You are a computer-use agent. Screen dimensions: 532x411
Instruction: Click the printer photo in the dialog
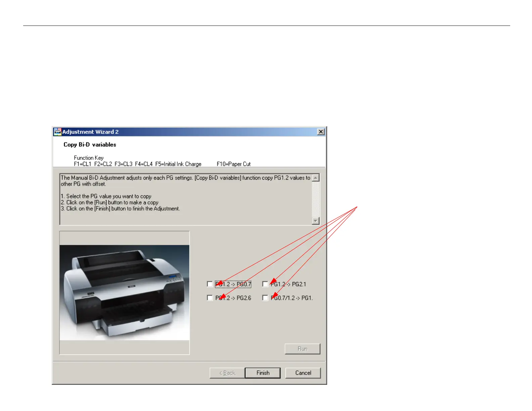[125, 292]
